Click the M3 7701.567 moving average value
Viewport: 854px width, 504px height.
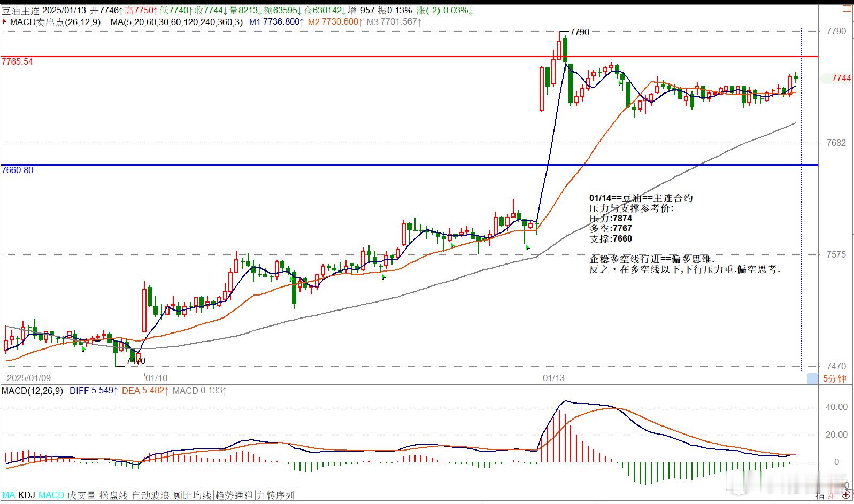[x=394, y=22]
